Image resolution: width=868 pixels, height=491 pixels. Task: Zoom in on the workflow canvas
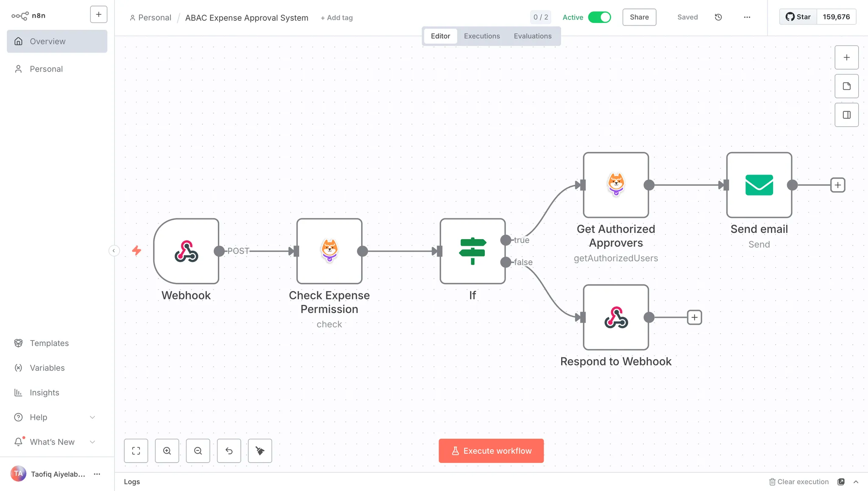point(167,451)
